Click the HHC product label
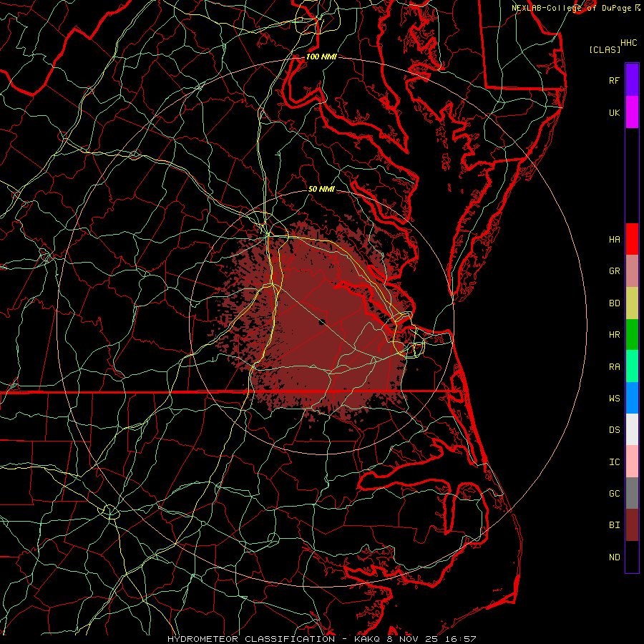This screenshot has height=644, width=644. (628, 43)
